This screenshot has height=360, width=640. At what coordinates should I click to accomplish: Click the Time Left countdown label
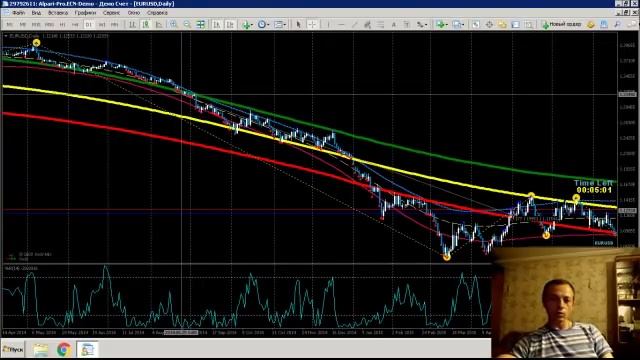[593, 187]
